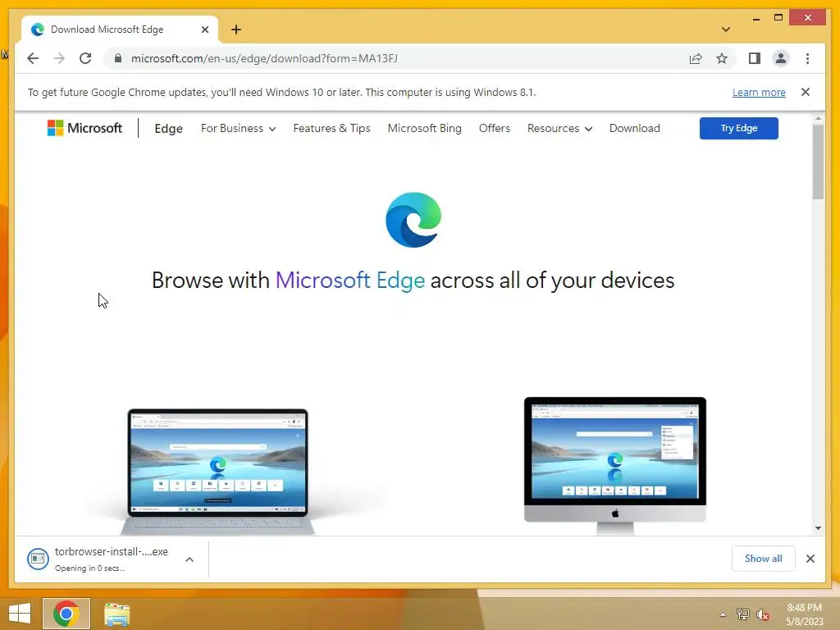The width and height of the screenshot is (840, 630).
Task: Expand the For Business menu
Action: coord(239,129)
